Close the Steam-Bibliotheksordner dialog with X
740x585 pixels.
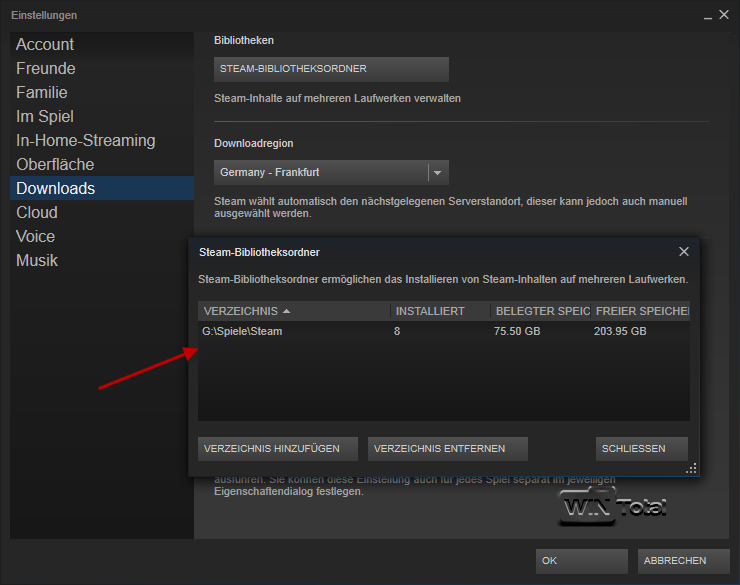click(684, 251)
